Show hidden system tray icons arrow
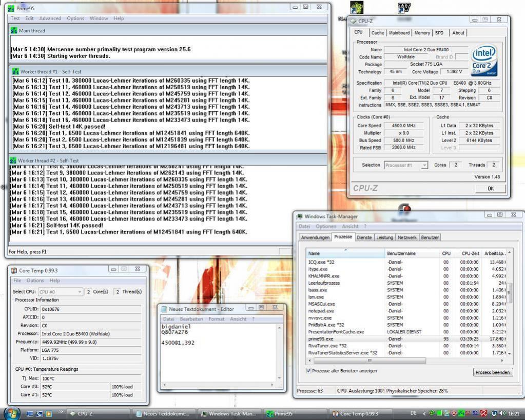The height and width of the screenshot is (420, 525). pyautogui.click(x=424, y=414)
